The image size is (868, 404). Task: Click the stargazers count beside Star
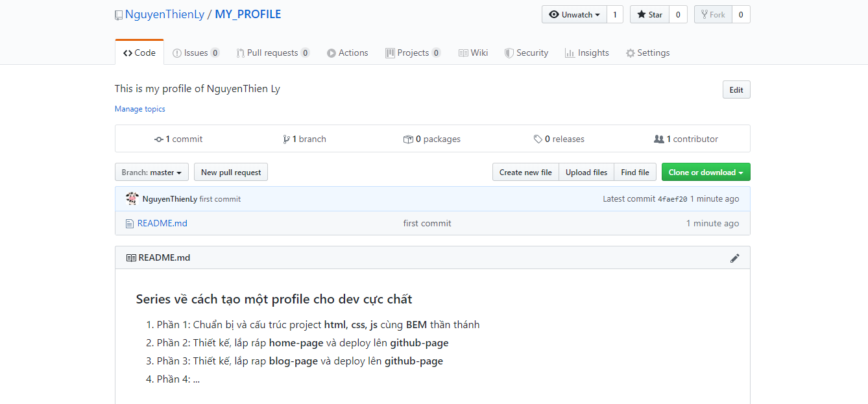click(678, 14)
